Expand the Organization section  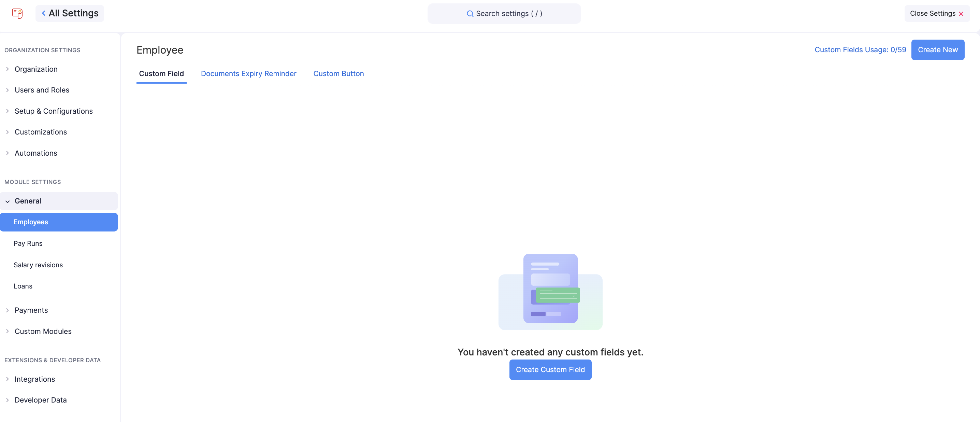coord(36,69)
